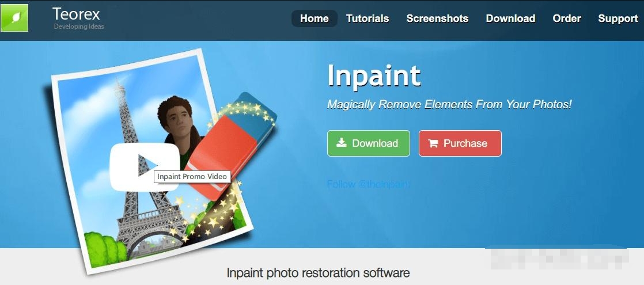Image resolution: width=644 pixels, height=285 pixels.
Task: Open the Download menu link
Action: [x=510, y=18]
